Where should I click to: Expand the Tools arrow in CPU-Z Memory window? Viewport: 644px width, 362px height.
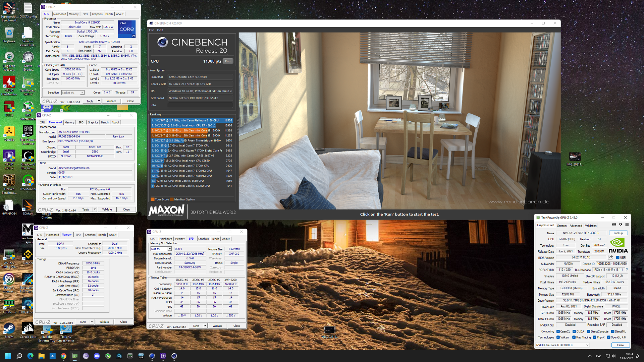tap(92, 322)
